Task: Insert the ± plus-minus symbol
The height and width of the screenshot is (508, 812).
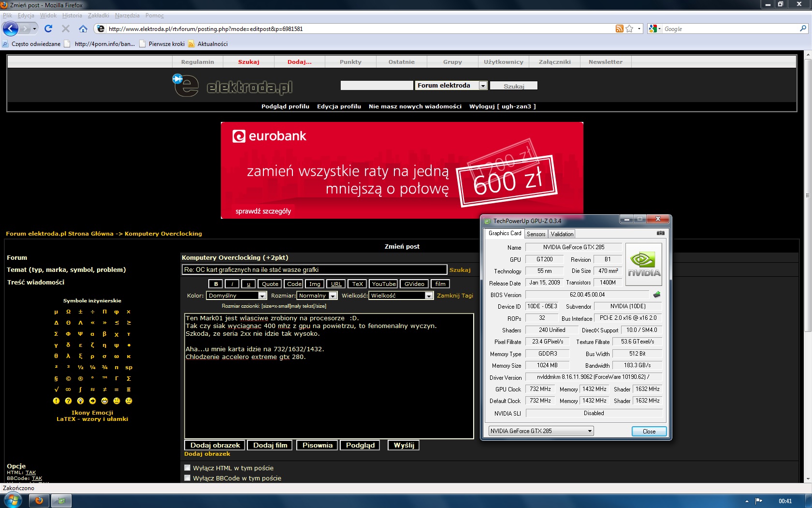Action: (x=80, y=312)
